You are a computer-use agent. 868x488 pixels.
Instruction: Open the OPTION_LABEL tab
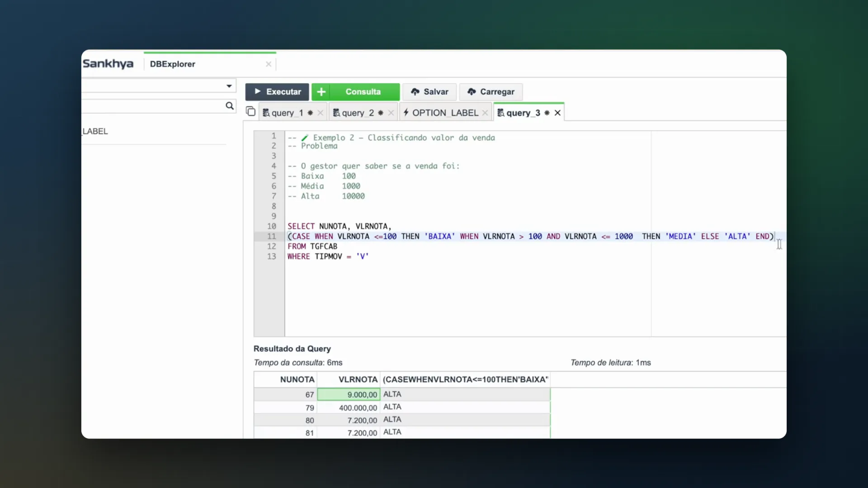(445, 113)
